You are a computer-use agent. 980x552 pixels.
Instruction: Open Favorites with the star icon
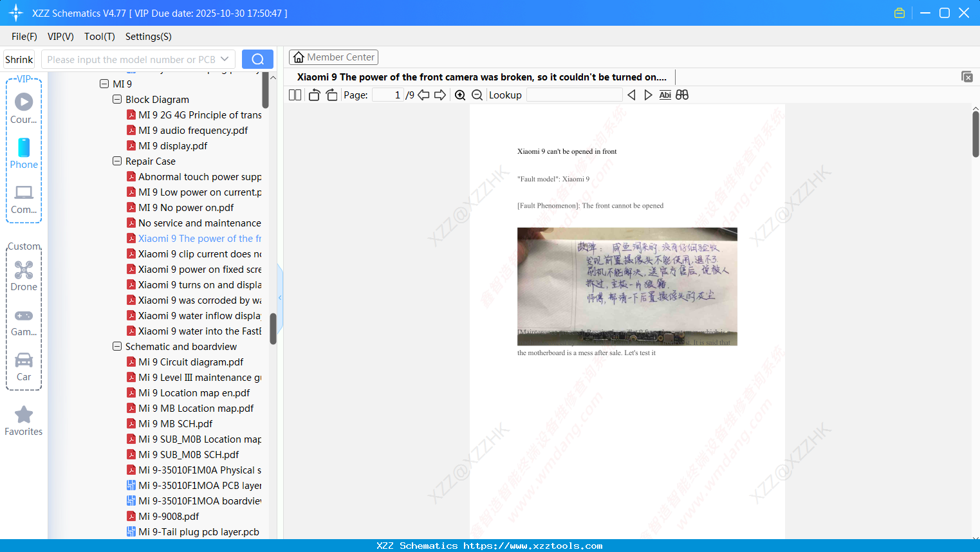pos(24,421)
